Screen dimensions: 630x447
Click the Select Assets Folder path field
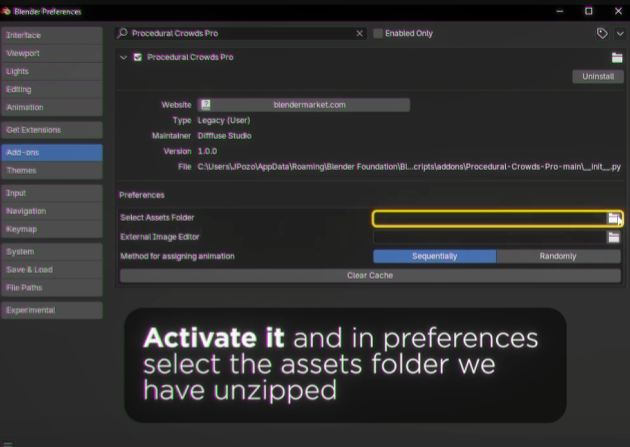pyautogui.click(x=488, y=218)
